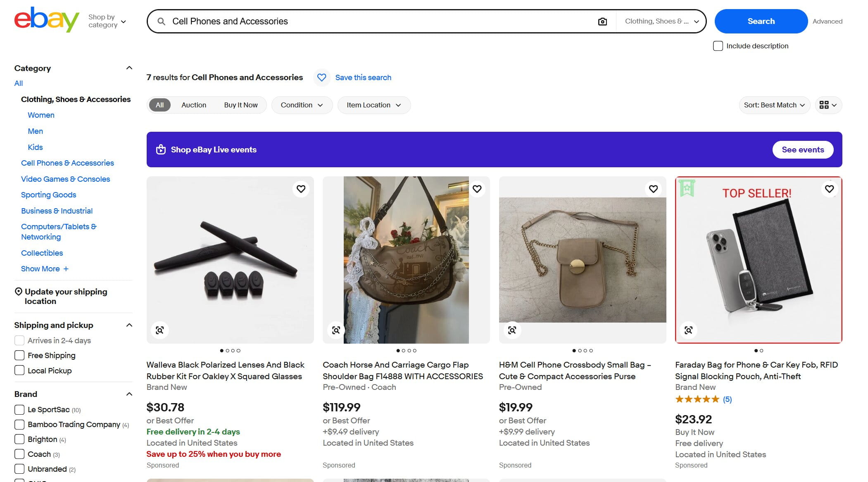The height and width of the screenshot is (482, 868).
Task: Open Collectibles category
Action: [42, 253]
